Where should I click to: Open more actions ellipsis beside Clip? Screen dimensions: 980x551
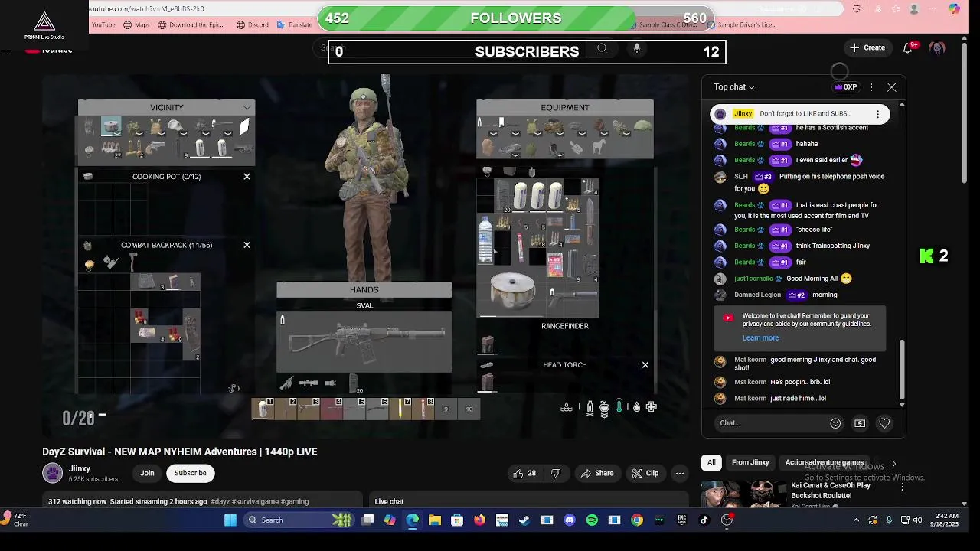pos(679,473)
